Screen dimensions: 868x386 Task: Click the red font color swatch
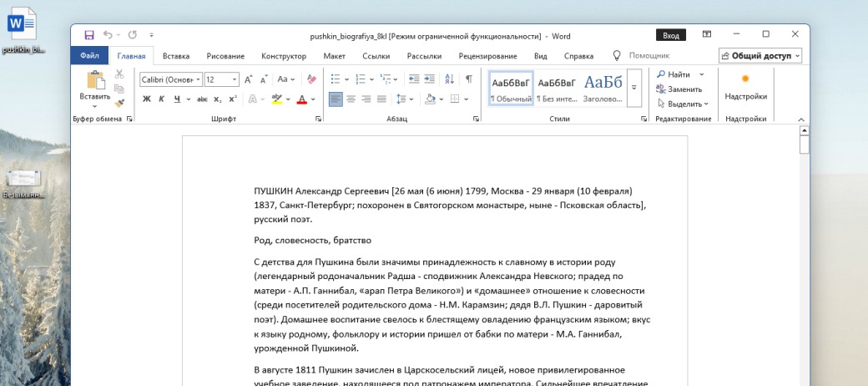pyautogui.click(x=301, y=99)
